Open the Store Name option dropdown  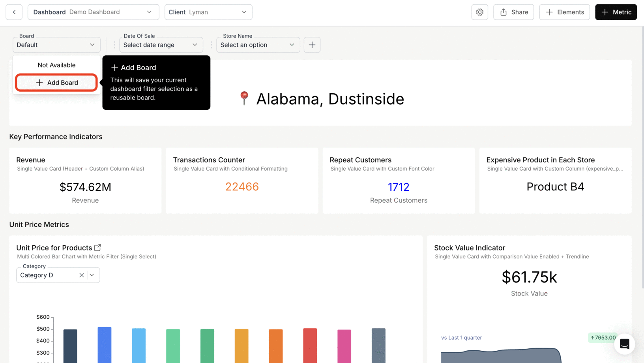tap(258, 45)
